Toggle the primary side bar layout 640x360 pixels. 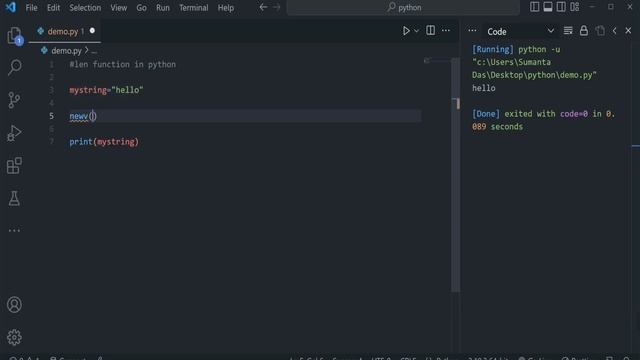534,7
